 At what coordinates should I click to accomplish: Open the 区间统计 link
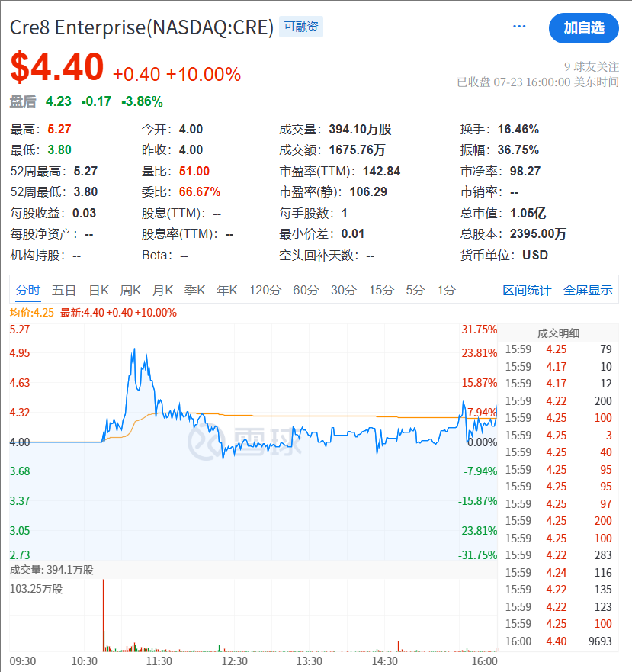pyautogui.click(x=527, y=290)
